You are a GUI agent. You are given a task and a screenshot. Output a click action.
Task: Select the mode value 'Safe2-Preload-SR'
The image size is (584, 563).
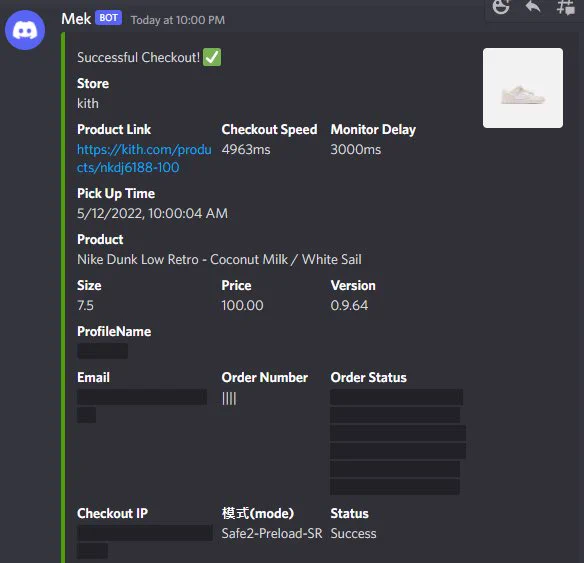[x=272, y=534]
